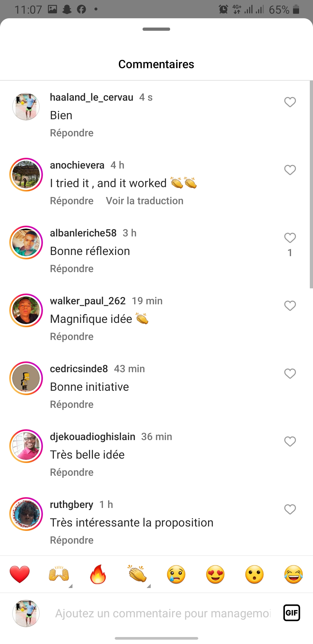This screenshot has height=644, width=313.
Task: Focus the add comment text field
Action: pos(162,613)
